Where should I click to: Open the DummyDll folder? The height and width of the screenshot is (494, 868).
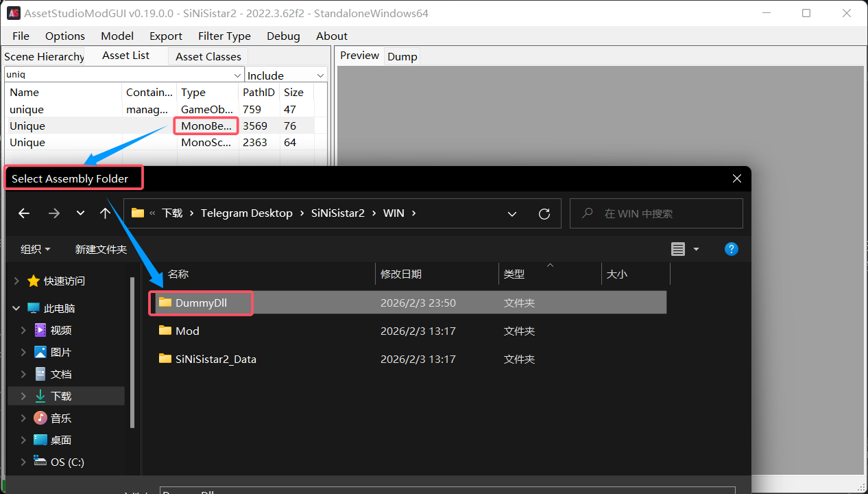click(201, 303)
